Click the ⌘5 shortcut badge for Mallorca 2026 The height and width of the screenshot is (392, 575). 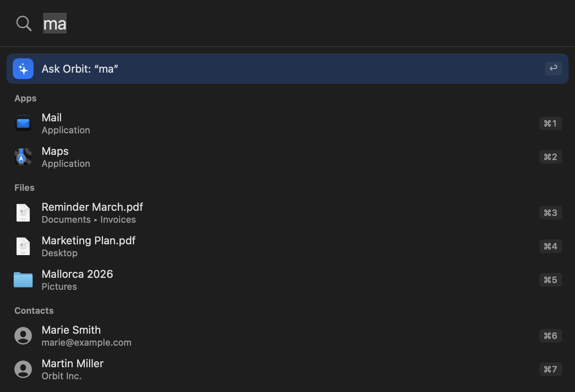pyautogui.click(x=551, y=280)
